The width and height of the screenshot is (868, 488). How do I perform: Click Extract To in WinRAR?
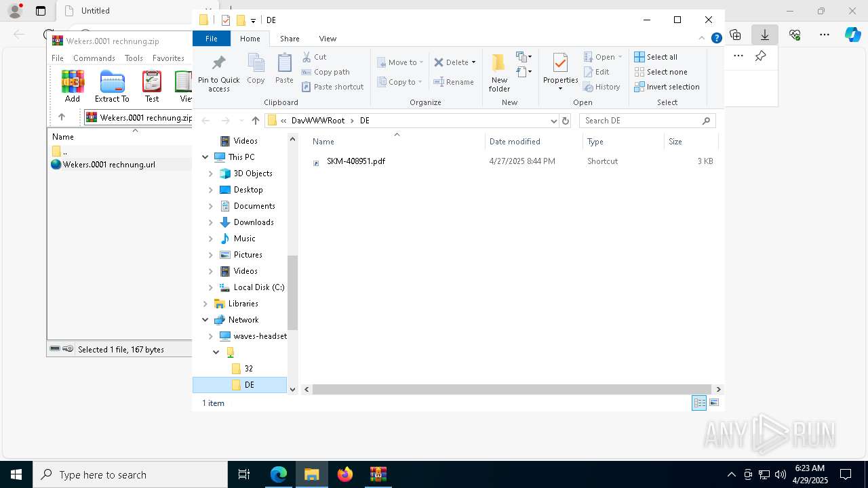112,87
